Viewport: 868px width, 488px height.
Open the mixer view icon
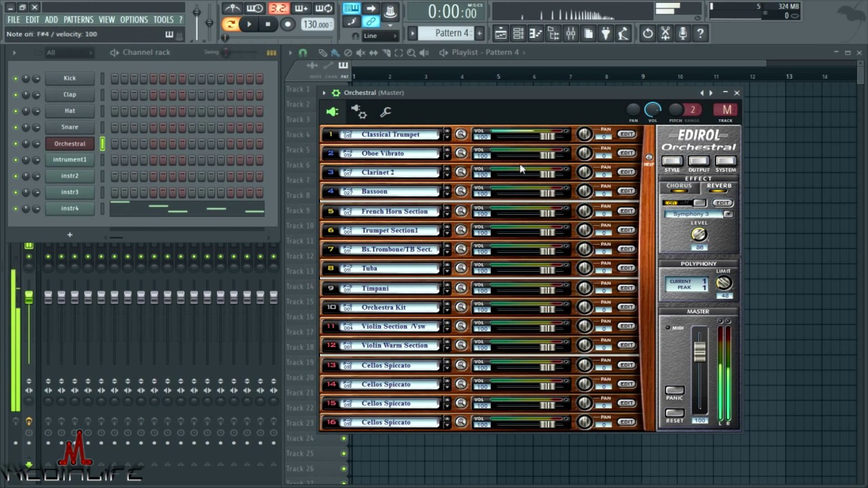pos(570,33)
